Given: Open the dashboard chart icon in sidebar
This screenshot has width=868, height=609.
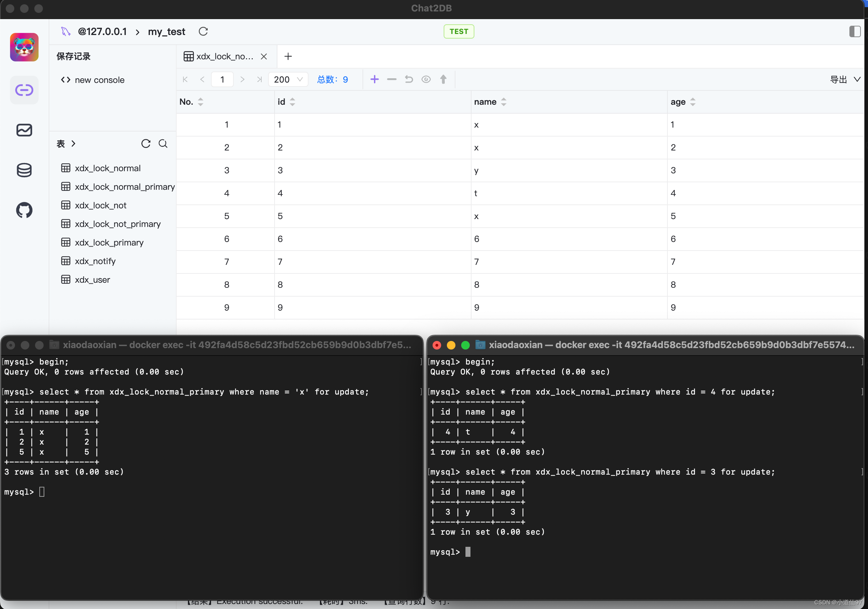Looking at the screenshot, I should click(24, 130).
